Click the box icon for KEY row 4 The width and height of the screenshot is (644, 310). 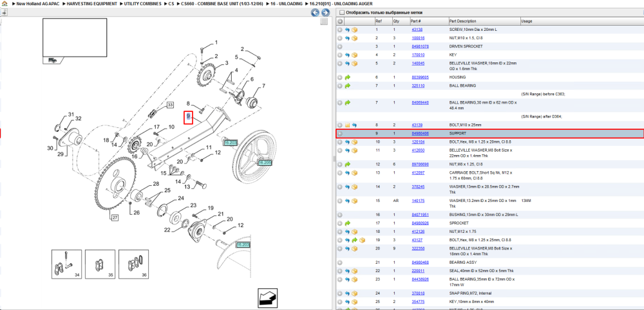pos(354,55)
